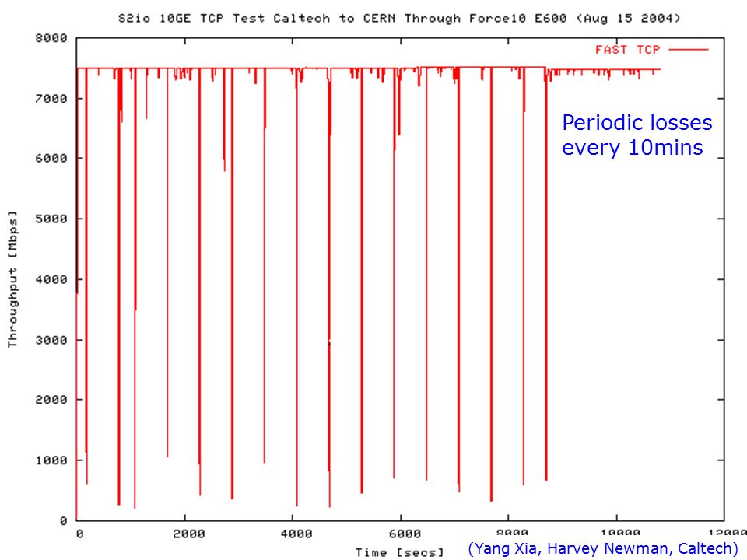Click the Time [secs] axis label
The height and width of the screenshot is (560, 747).
(399, 552)
